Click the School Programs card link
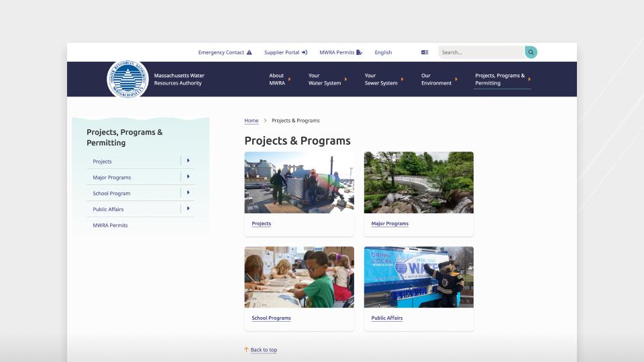 (271, 318)
